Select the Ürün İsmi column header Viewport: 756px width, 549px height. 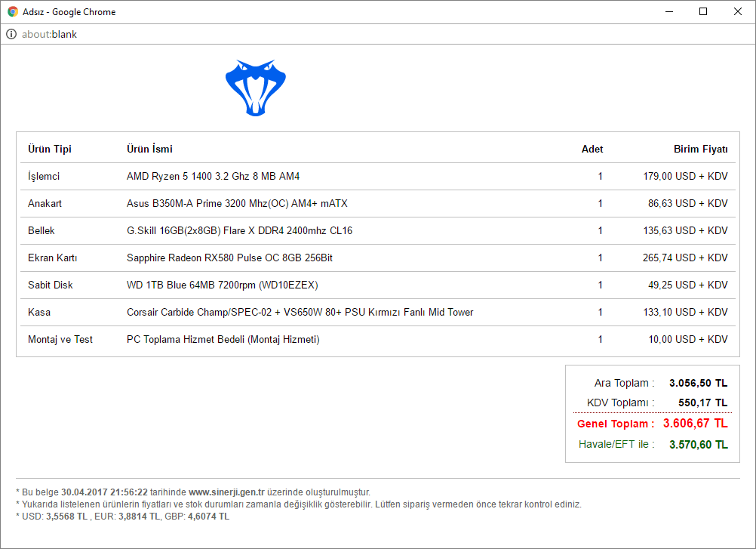149,149
